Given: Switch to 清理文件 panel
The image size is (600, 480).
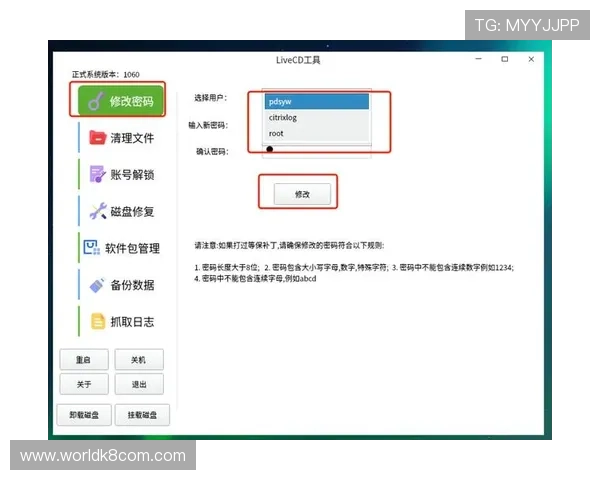Looking at the screenshot, I should (x=122, y=138).
